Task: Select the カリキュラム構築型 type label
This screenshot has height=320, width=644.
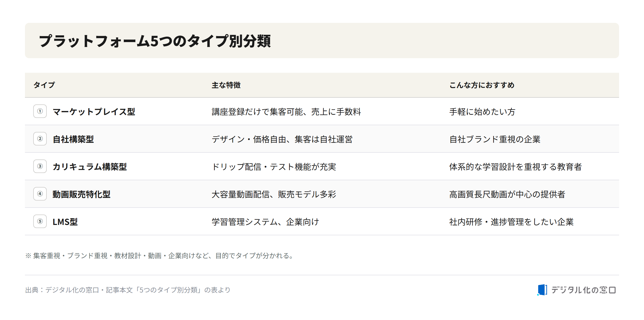Action: (x=90, y=167)
